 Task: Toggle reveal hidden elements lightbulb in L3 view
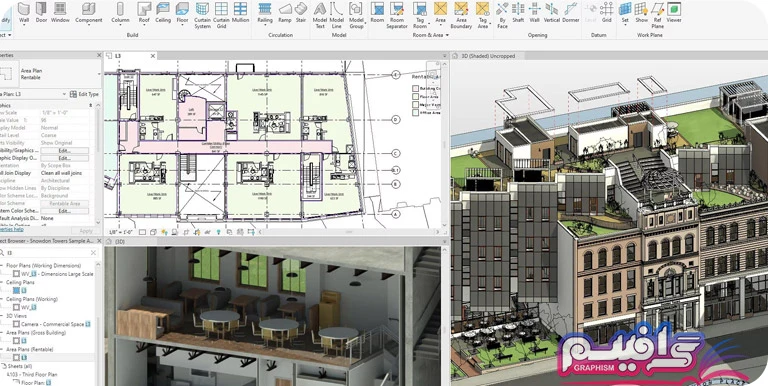click(x=218, y=232)
